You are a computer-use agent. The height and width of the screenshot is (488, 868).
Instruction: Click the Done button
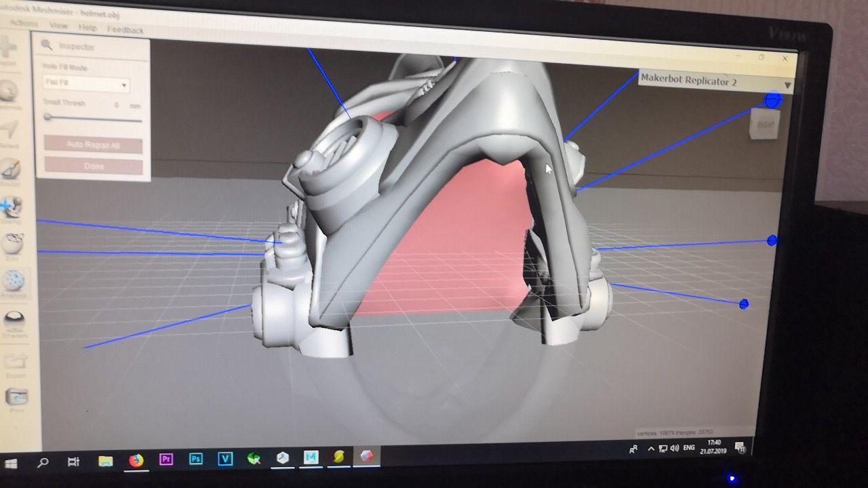point(94,166)
